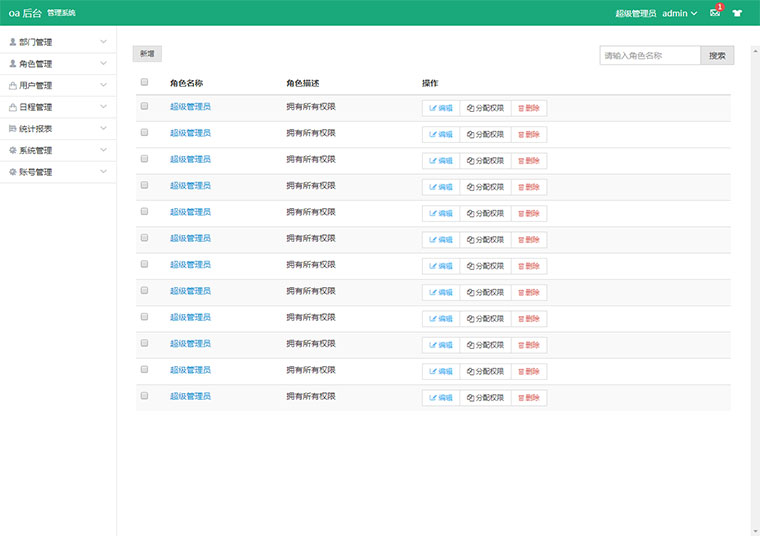The image size is (760, 536).
Task: Open the 统计报表 sidebar menu
Action: click(58, 128)
